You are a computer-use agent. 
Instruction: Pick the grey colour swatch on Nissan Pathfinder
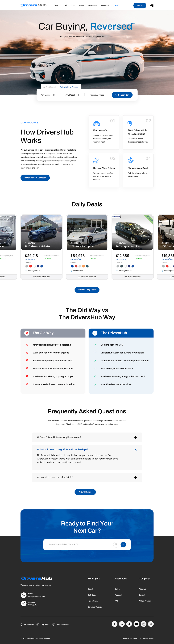pyautogui.click(x=27, y=266)
